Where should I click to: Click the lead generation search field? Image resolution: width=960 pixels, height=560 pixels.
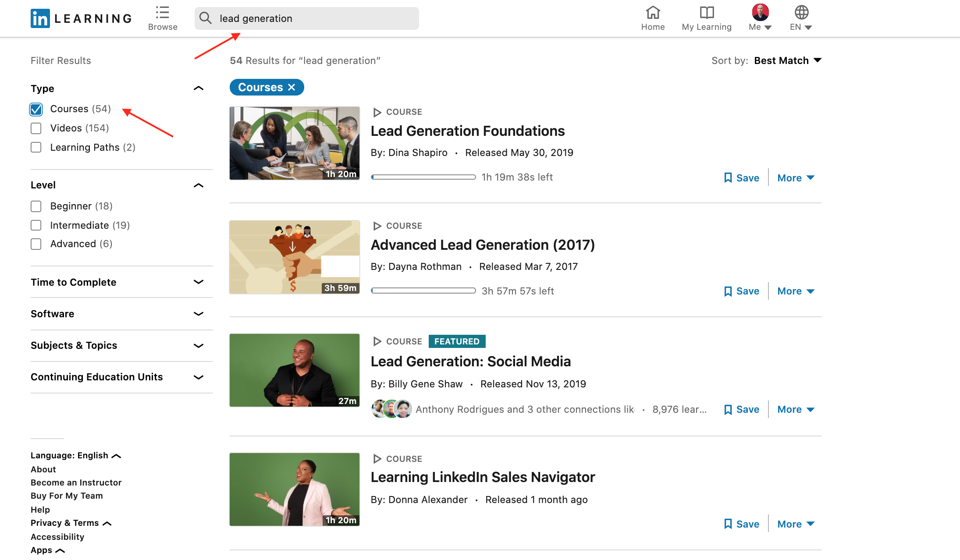pyautogui.click(x=307, y=18)
